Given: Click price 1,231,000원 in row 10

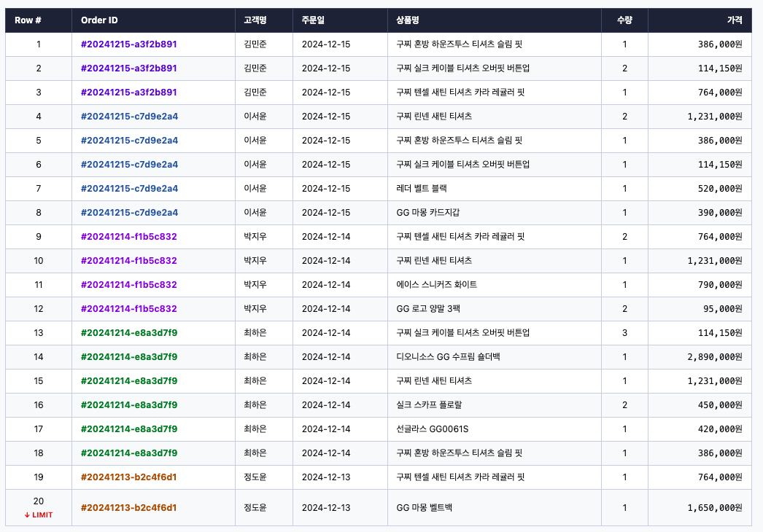Looking at the screenshot, I should (715, 261).
